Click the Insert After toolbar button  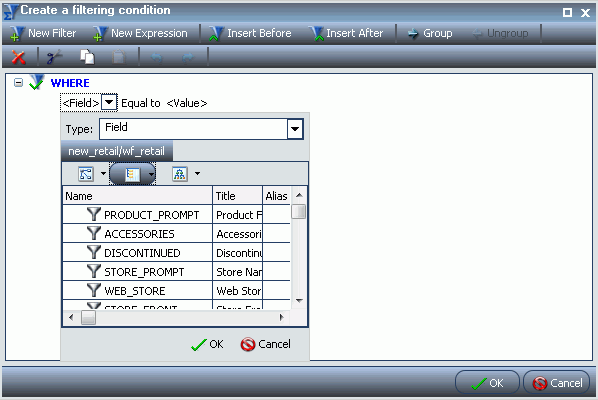(x=346, y=34)
